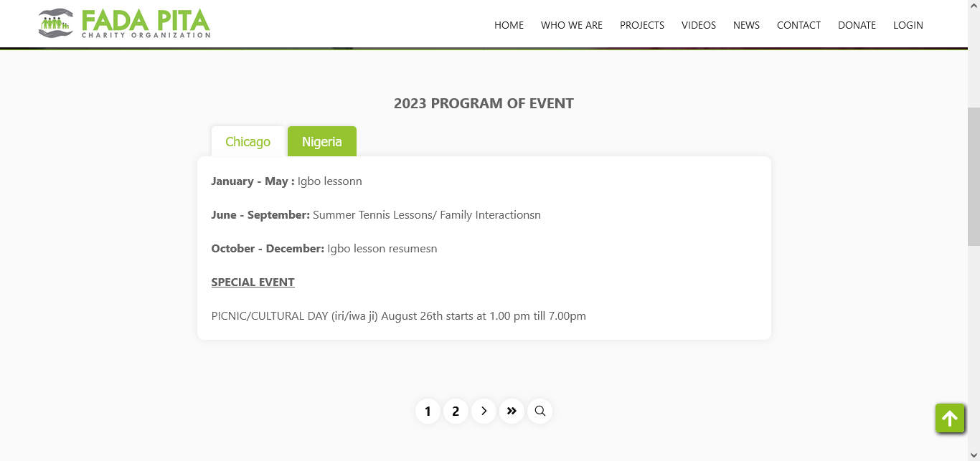
Task: Go to page 2 in pagination
Action: (456, 412)
